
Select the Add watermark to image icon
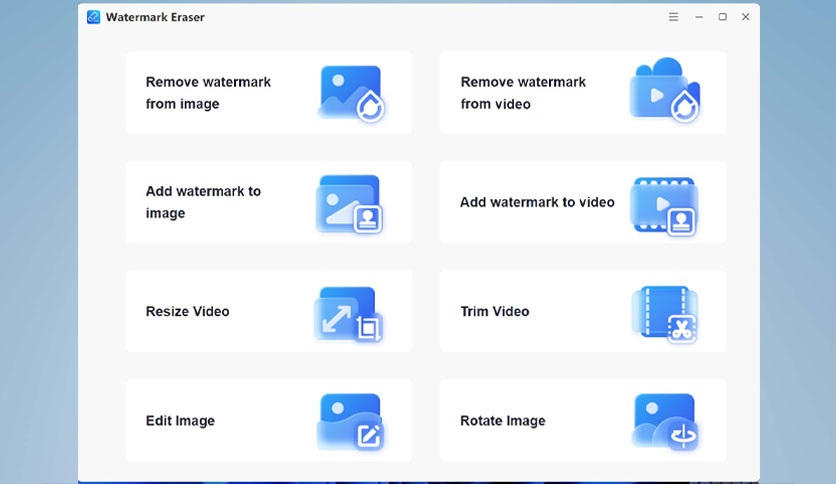coord(350,203)
